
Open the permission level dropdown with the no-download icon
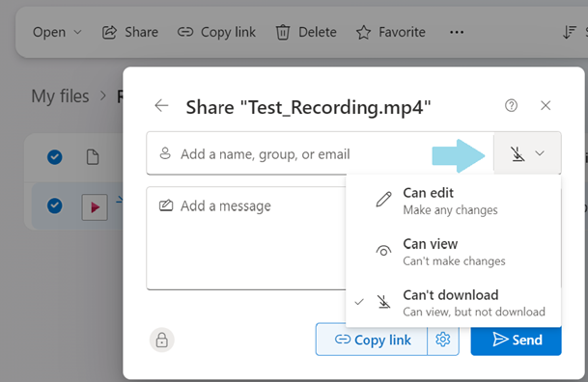point(527,153)
